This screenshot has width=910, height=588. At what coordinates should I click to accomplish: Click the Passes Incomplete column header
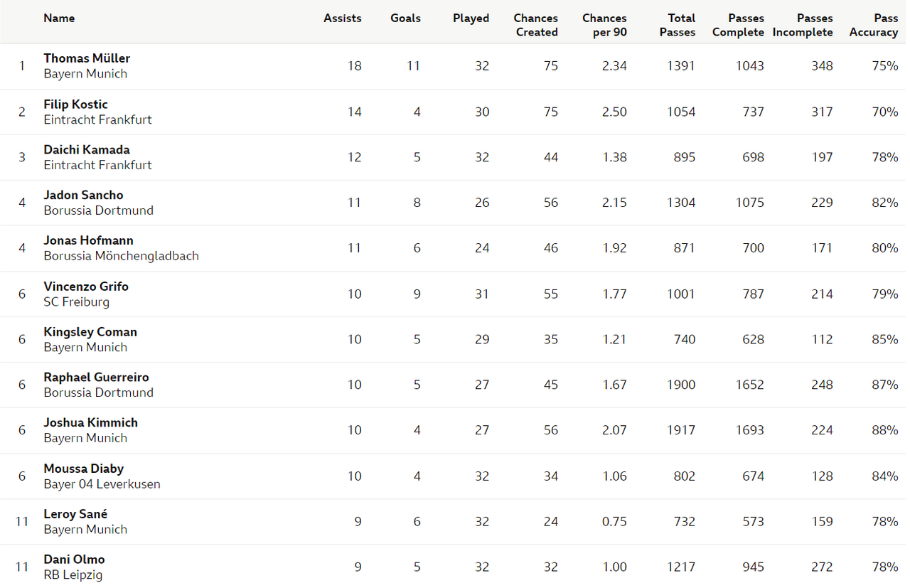pyautogui.click(x=803, y=25)
